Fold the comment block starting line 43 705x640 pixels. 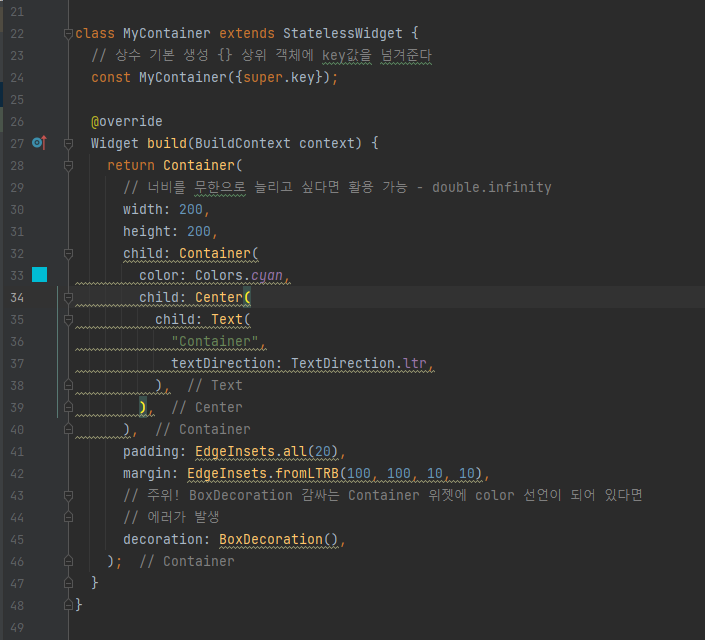click(68, 496)
